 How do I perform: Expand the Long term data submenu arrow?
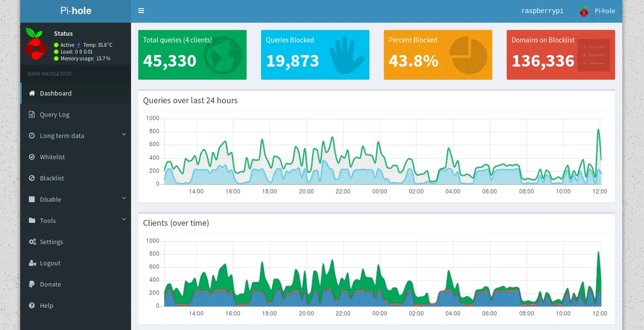pos(124,135)
